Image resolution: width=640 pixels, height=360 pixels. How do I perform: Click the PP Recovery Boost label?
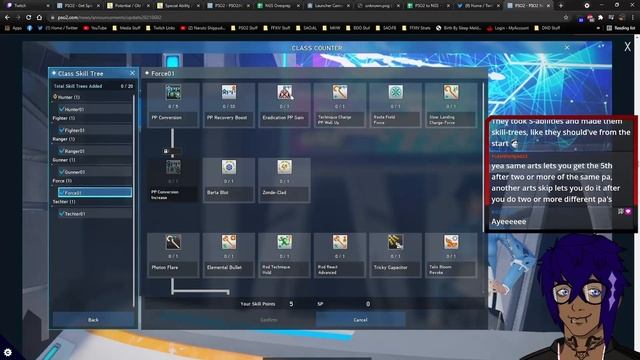227,118
